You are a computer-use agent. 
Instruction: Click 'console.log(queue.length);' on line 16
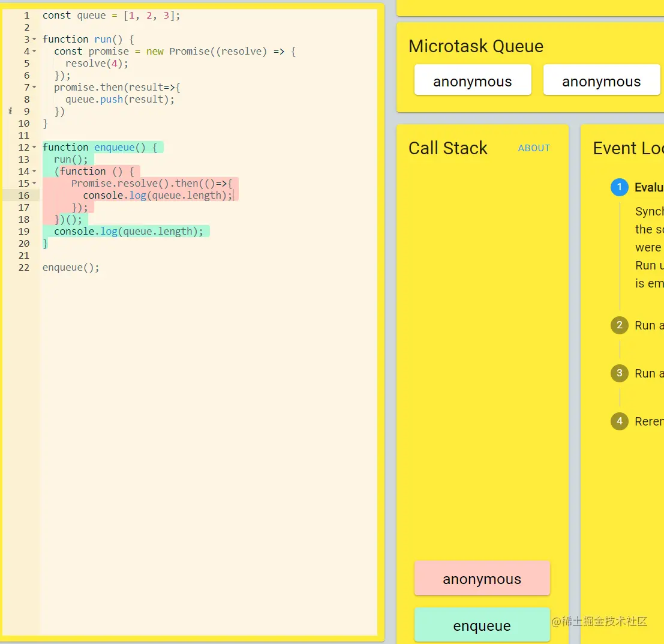coord(158,196)
